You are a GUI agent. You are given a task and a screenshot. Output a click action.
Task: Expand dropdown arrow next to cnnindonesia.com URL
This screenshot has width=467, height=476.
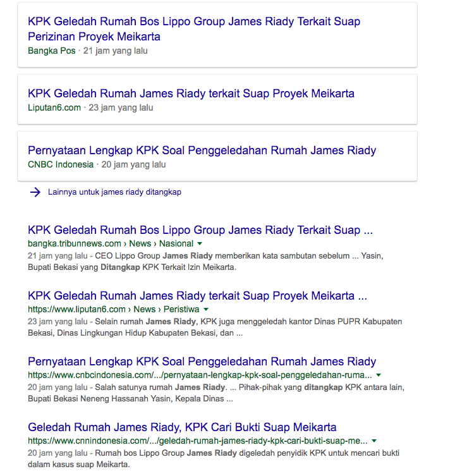tap(374, 441)
